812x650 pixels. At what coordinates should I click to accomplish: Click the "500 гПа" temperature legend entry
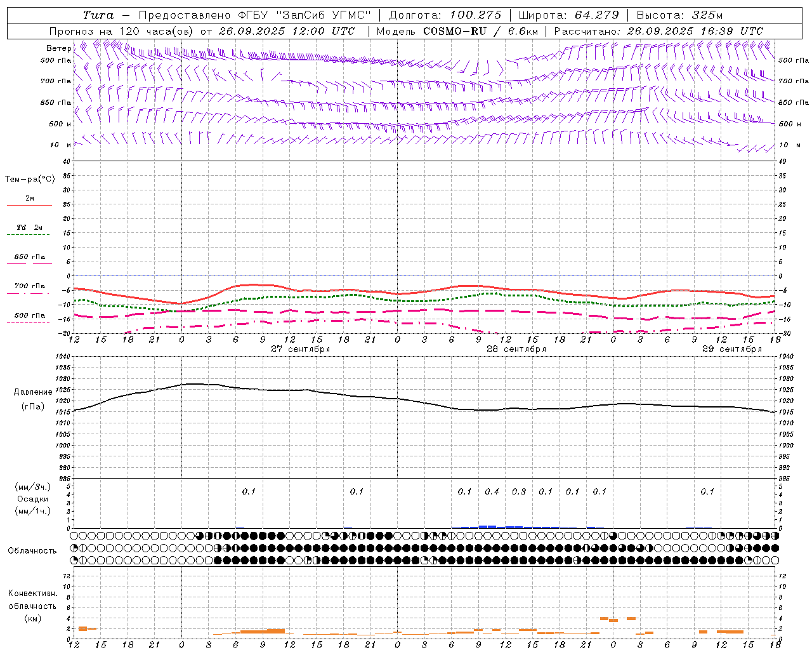(x=30, y=315)
